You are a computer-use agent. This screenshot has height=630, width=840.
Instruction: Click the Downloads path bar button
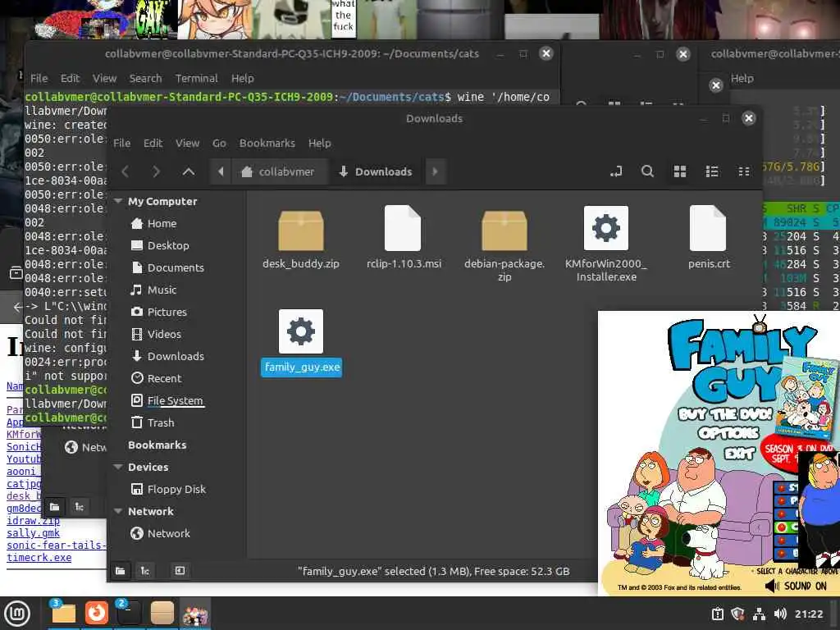pos(376,171)
